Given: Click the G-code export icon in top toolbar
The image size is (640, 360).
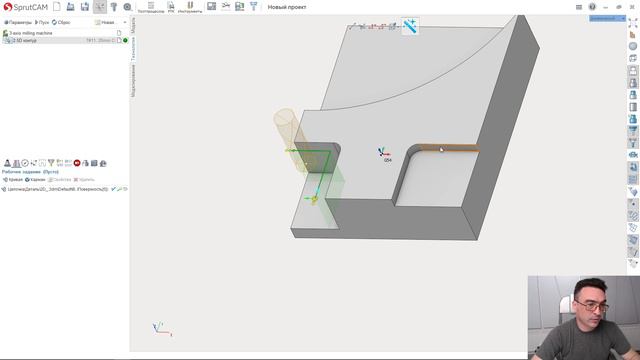Looking at the screenshot, I should pyautogui.click(x=240, y=7).
